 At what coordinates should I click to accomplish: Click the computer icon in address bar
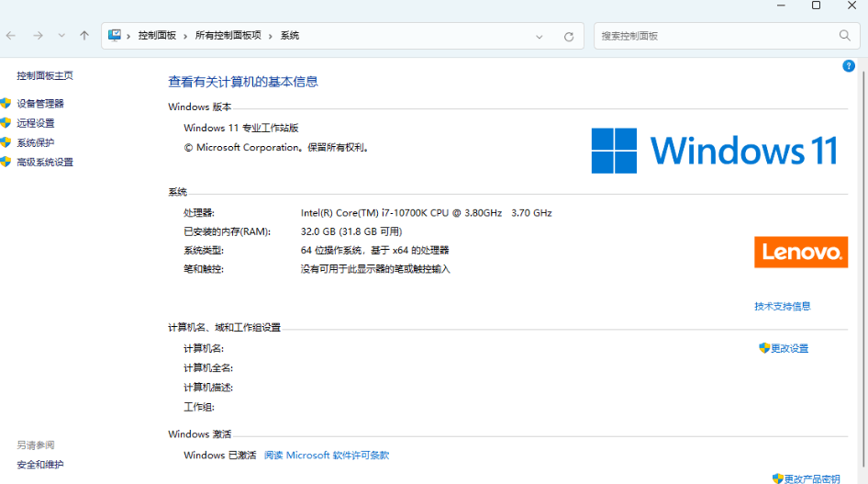(x=115, y=36)
